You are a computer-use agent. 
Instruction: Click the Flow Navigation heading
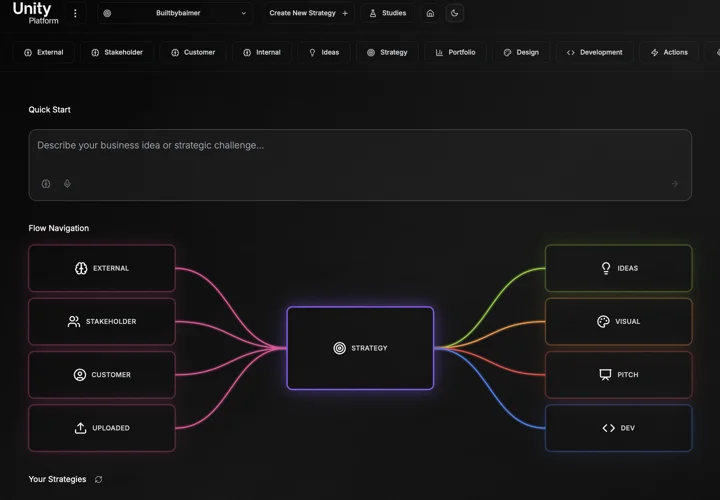59,228
